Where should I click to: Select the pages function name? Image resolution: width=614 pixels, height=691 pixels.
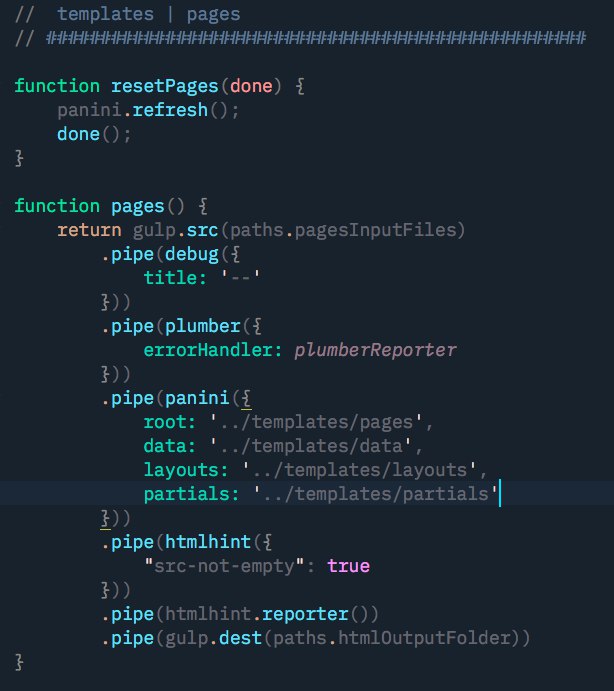click(138, 206)
